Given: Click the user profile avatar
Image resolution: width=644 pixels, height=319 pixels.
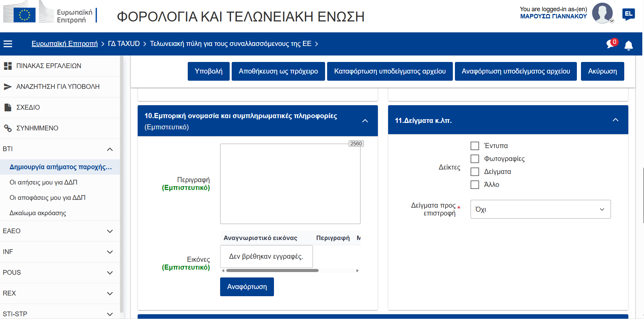Looking at the screenshot, I should click(602, 13).
